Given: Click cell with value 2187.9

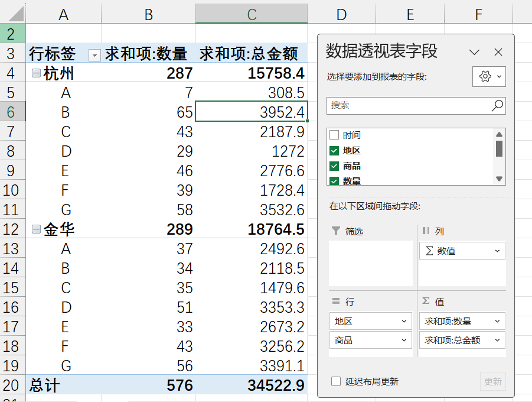Looking at the screenshot, I should (252, 131).
